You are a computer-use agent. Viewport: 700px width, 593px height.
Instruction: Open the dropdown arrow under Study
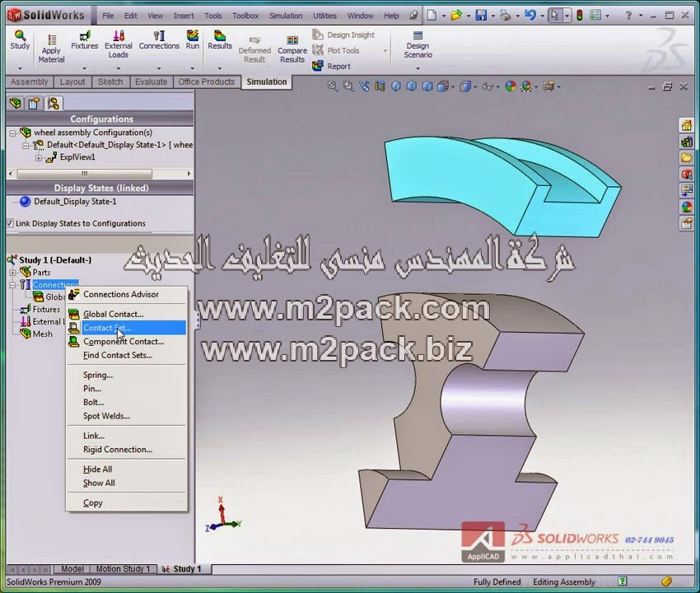click(x=20, y=68)
